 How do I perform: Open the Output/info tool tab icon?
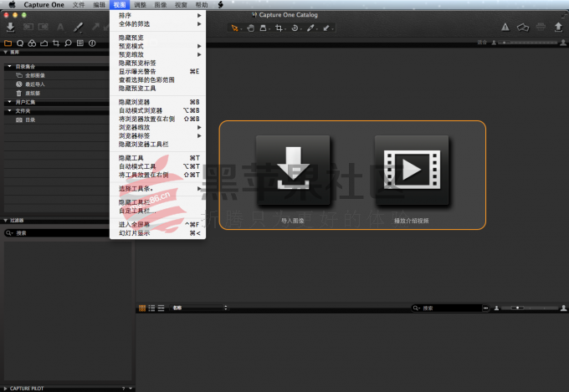[92, 43]
